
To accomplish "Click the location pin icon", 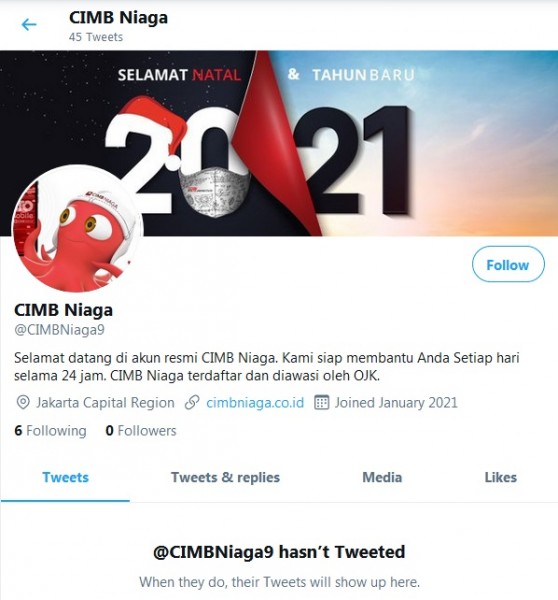I will 23,403.
